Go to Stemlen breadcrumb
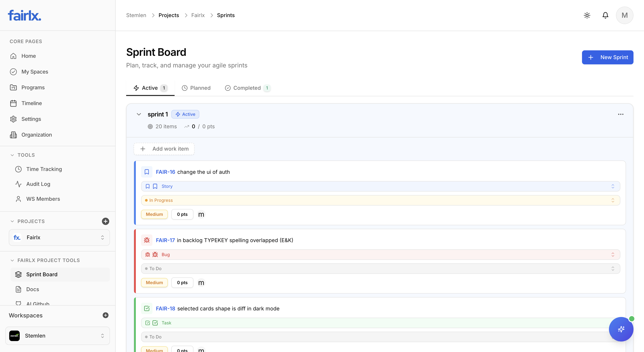Image resolution: width=644 pixels, height=352 pixels. [x=136, y=15]
